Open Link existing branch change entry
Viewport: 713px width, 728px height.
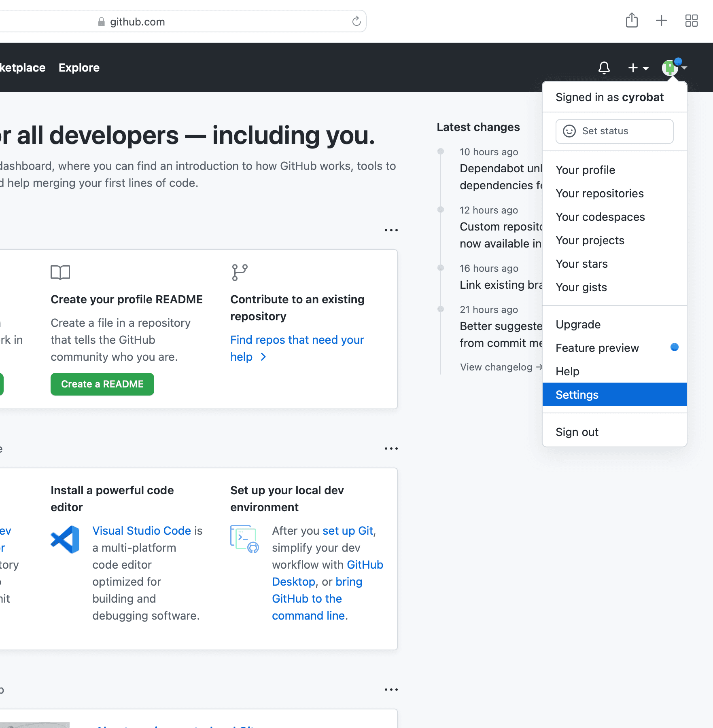point(501,285)
